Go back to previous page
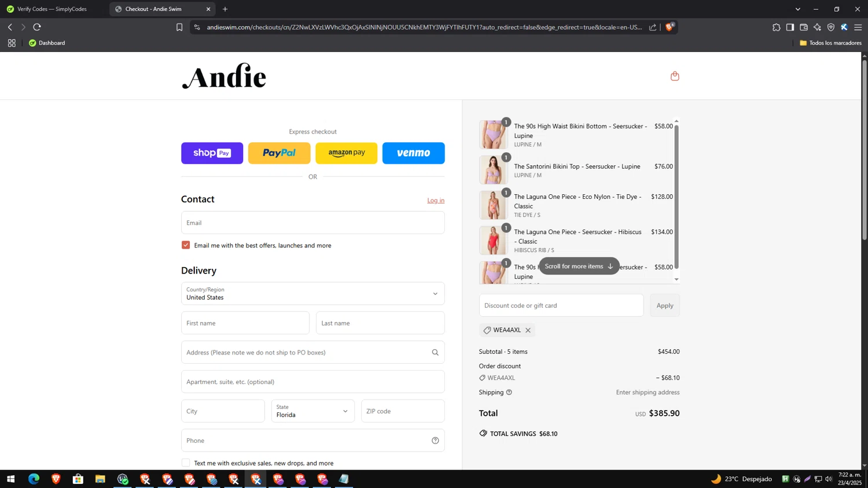This screenshot has height=488, width=868. pos(10,27)
